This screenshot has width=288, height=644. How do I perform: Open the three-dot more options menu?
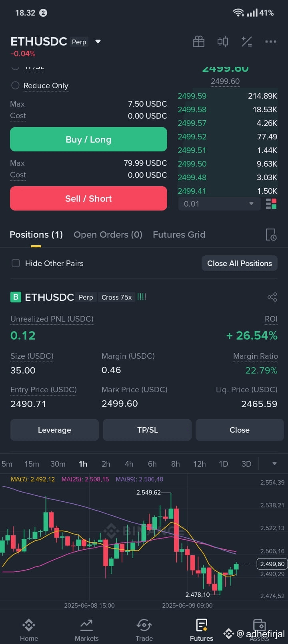tap(271, 42)
